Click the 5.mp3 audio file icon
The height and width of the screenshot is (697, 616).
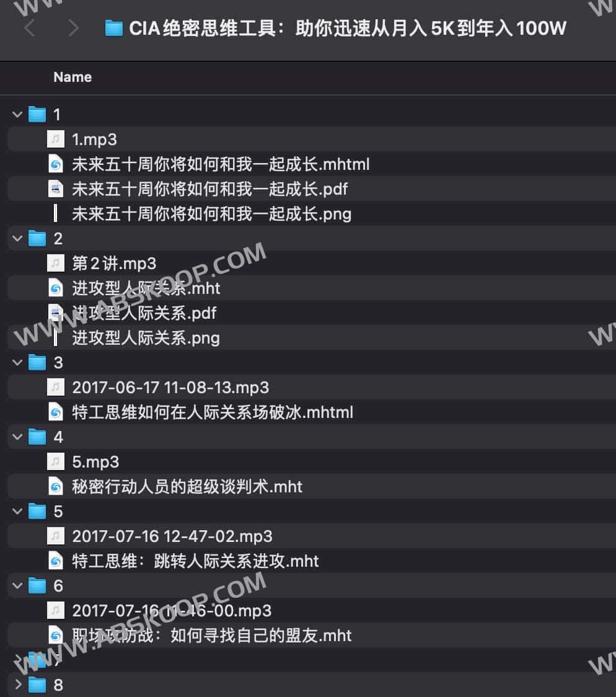coord(56,461)
